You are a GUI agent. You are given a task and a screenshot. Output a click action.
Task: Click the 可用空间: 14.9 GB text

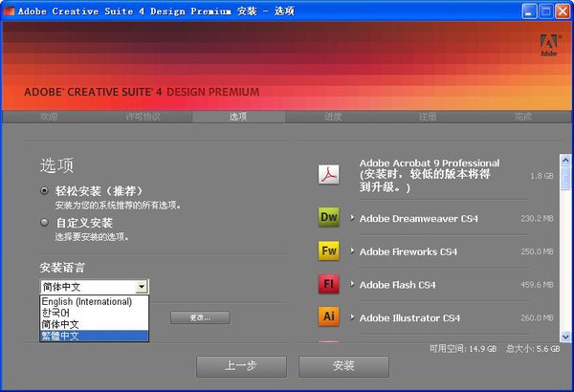463,349
